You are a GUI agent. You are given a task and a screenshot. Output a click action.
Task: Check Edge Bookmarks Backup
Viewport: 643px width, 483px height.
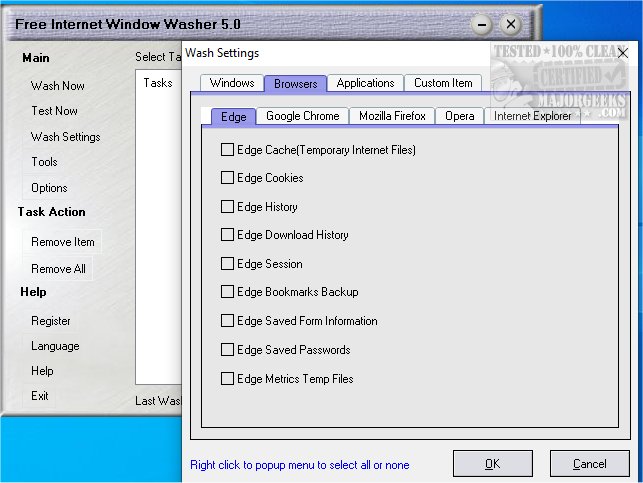227,292
